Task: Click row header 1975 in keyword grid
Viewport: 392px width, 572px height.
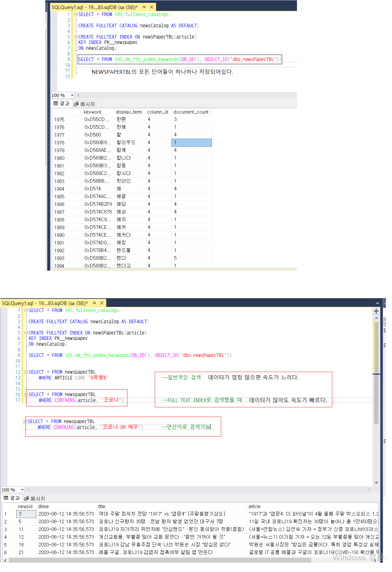Action: [x=67, y=119]
